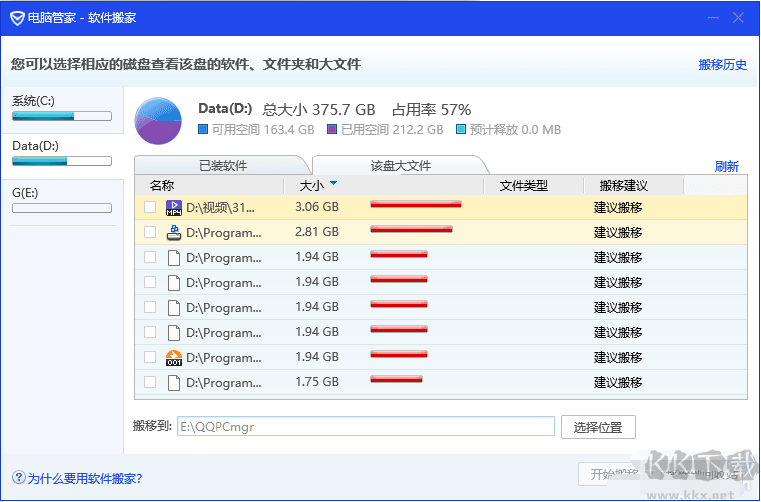Check the box for the 3.06 GB video file

tap(150, 208)
